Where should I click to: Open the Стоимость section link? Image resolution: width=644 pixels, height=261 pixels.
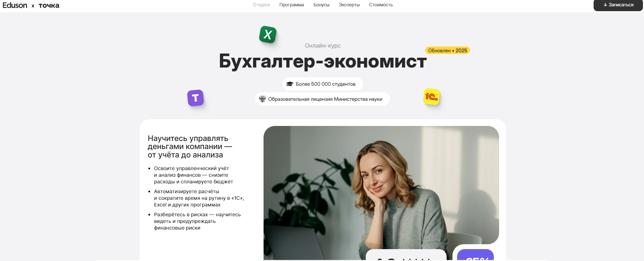click(381, 5)
